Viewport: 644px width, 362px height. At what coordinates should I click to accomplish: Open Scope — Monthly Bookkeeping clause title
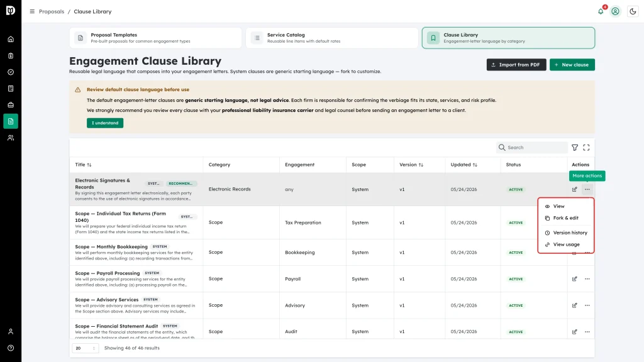111,246
